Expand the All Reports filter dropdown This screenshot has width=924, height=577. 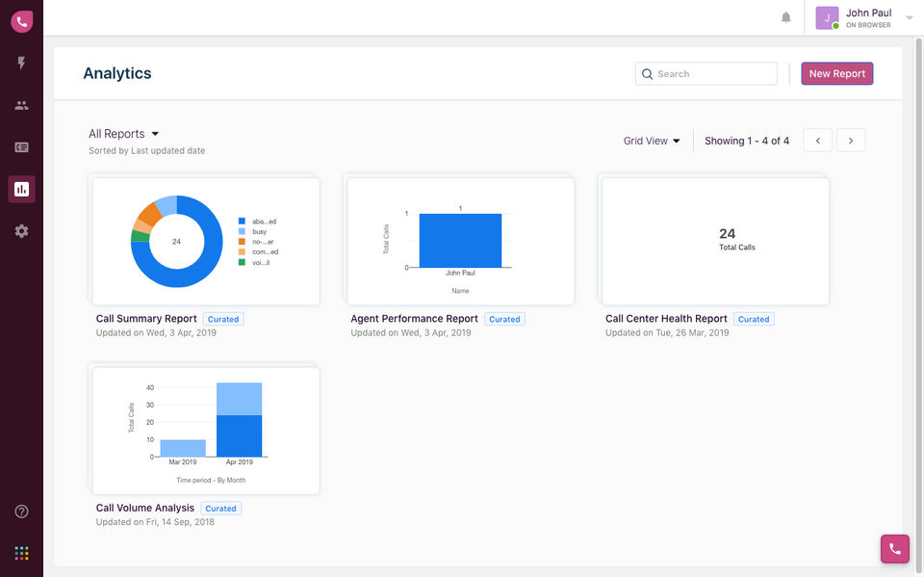123,134
